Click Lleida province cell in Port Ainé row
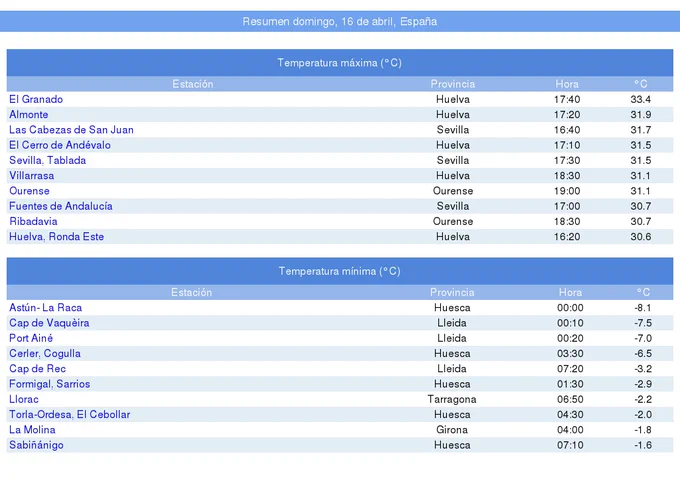Image resolution: width=680 pixels, height=501 pixels. coord(452,338)
